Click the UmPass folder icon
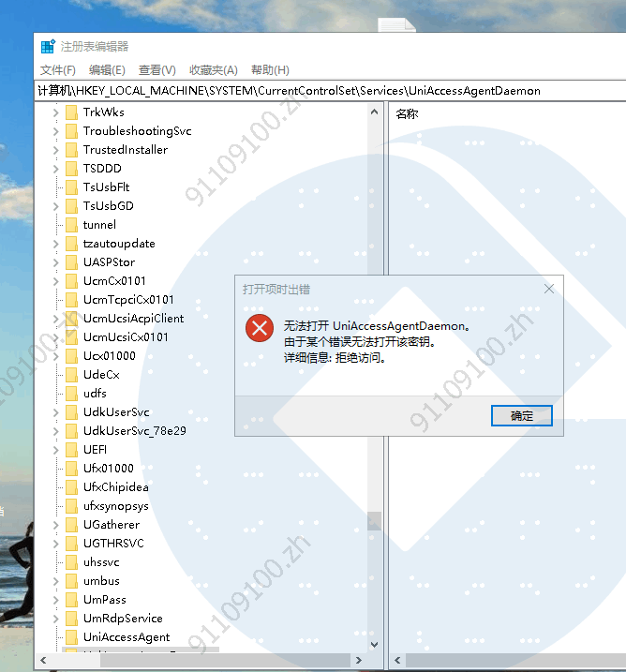Viewport: 626px width, 672px height. tap(71, 600)
